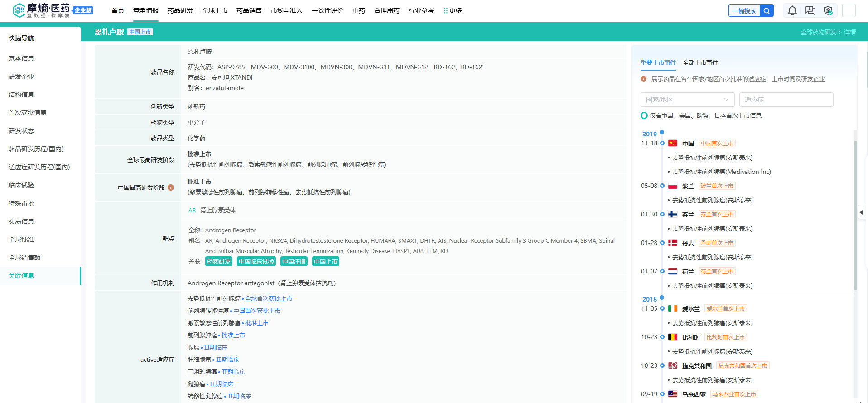
Task: Open the 全球首次获批上市 link
Action: point(269,298)
